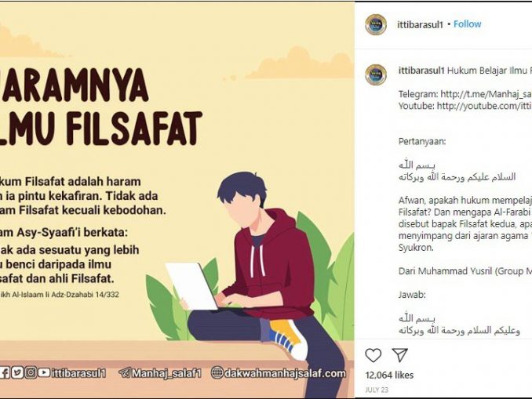Follow the ittibarasul1 account
Image resolution: width=532 pixels, height=399 pixels.
coord(467,24)
